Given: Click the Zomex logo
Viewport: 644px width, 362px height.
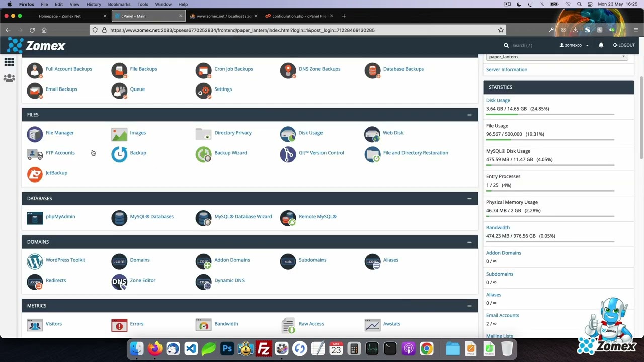Looking at the screenshot, I should click(36, 45).
